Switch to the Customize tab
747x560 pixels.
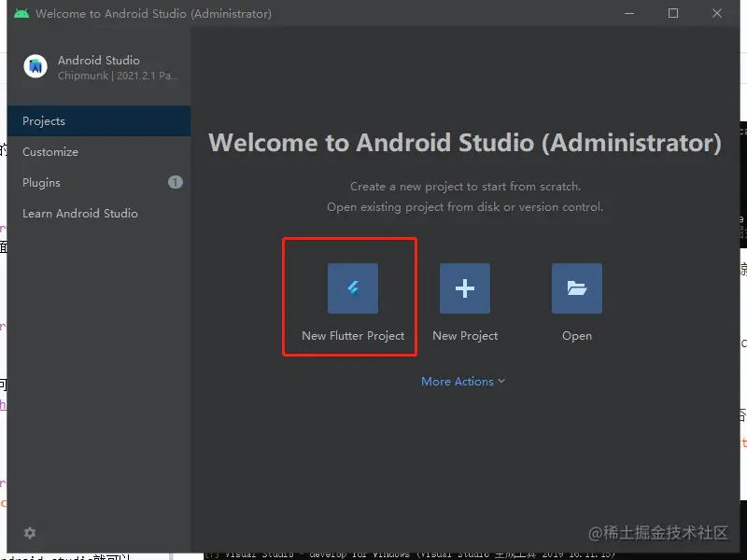pos(99,152)
